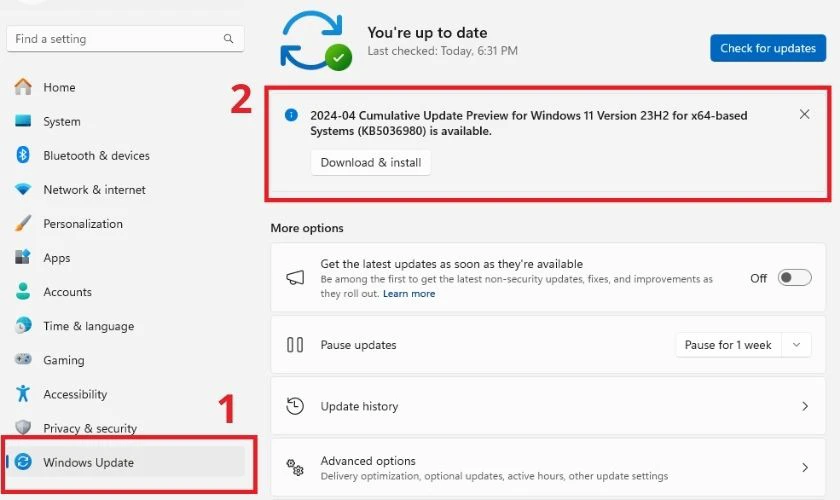Screen dimensions: 840x500
Task: Click the Find a setting search box
Action: coord(125,39)
